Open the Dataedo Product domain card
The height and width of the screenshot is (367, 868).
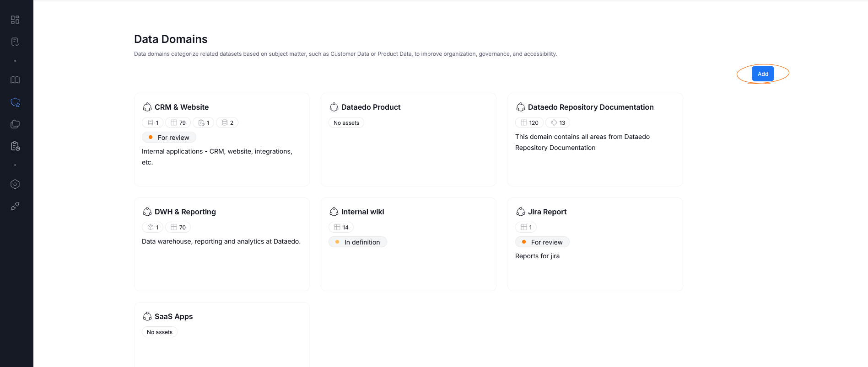point(371,107)
